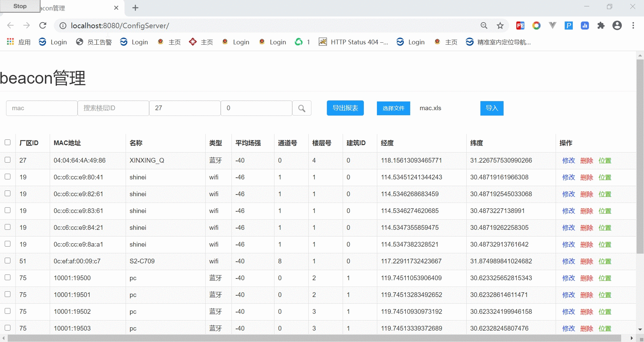Open the red FE extension icon

520,26
